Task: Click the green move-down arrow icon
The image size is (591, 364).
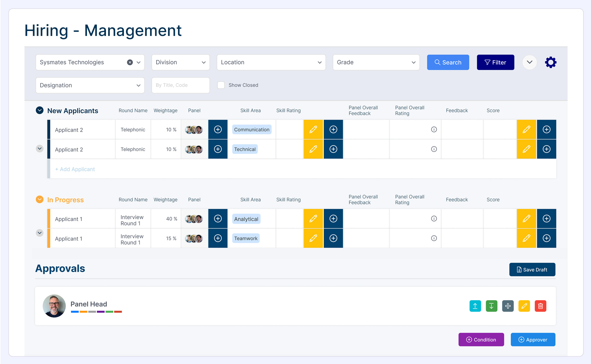Action: click(x=491, y=306)
